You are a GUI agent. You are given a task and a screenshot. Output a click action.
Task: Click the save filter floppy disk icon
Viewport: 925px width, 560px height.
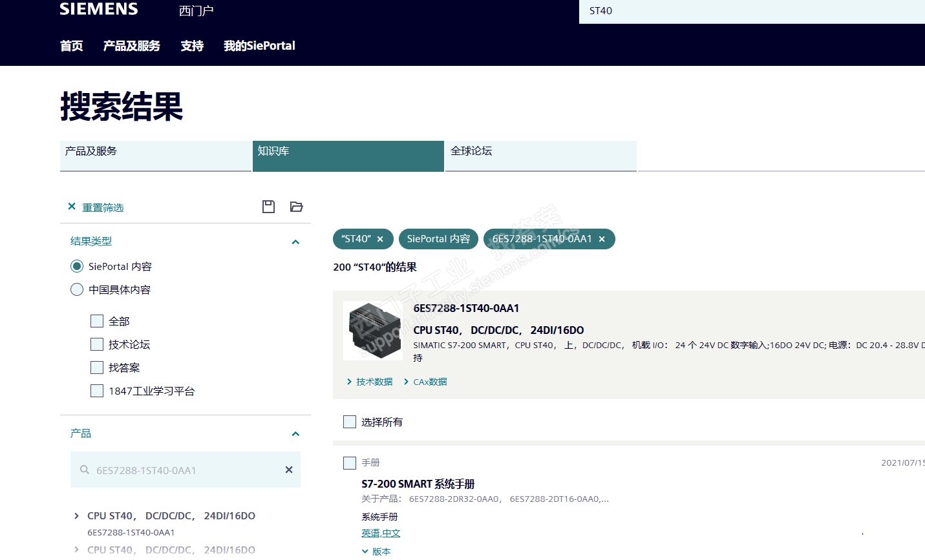click(x=269, y=207)
